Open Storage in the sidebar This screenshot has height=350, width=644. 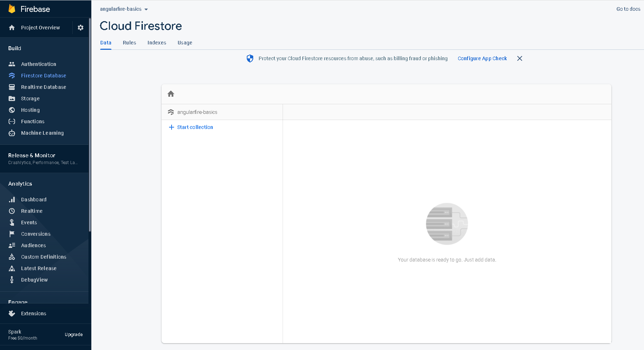click(30, 99)
